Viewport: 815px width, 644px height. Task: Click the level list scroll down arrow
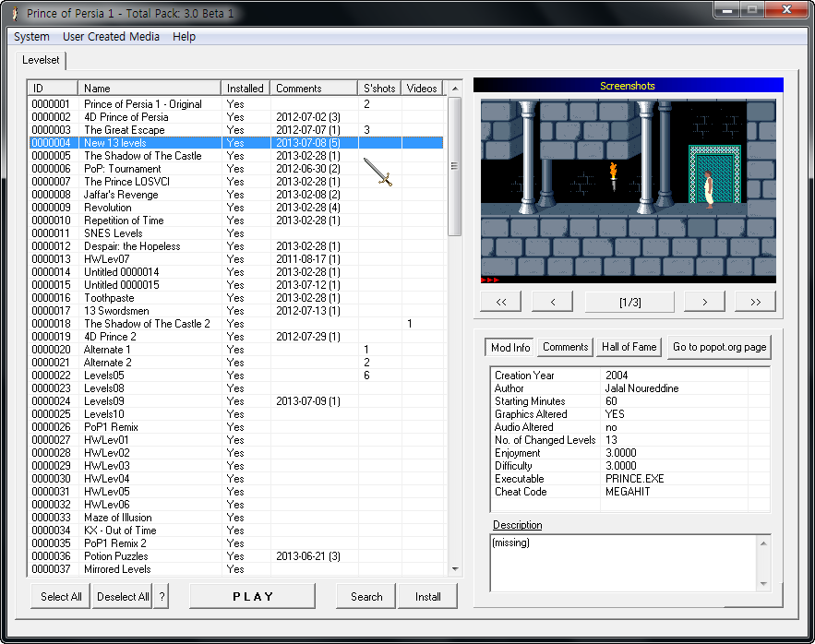(x=455, y=569)
